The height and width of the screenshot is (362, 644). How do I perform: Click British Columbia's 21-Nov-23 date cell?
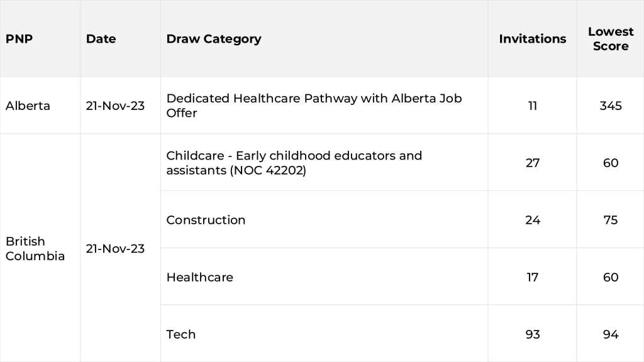click(x=115, y=249)
